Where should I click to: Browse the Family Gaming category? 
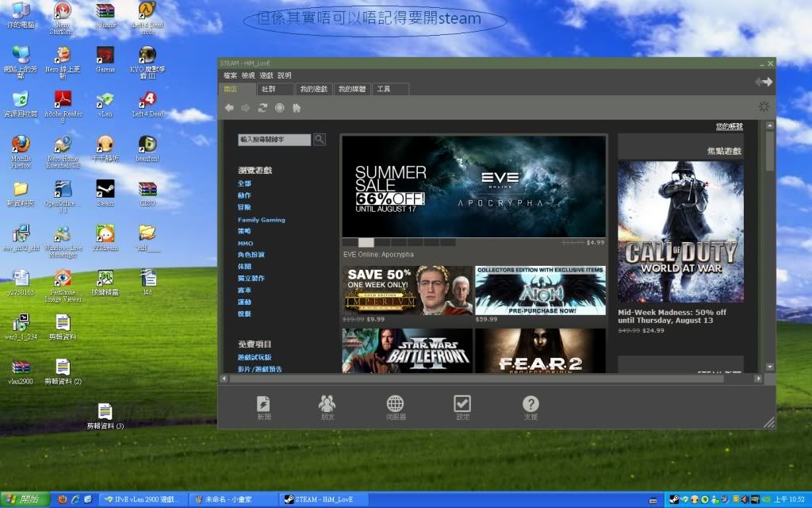(x=262, y=220)
